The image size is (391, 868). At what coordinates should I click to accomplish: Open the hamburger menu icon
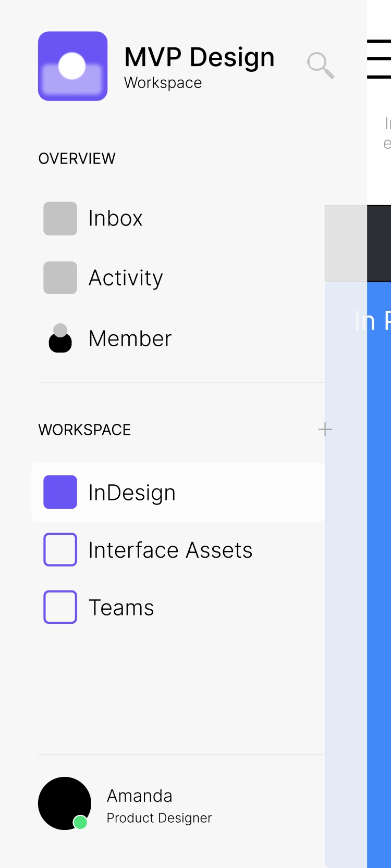click(x=380, y=59)
